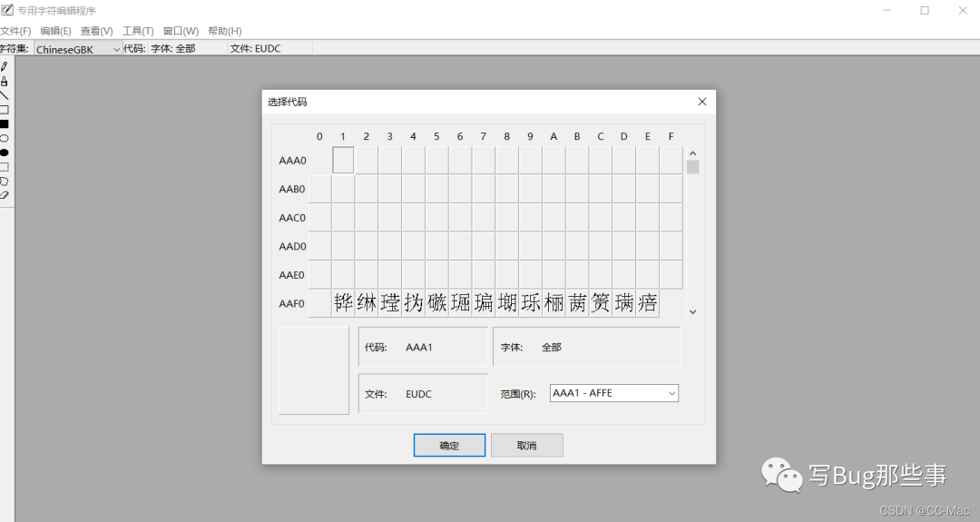Click the scrollbar thumb of the code grid

click(692, 167)
